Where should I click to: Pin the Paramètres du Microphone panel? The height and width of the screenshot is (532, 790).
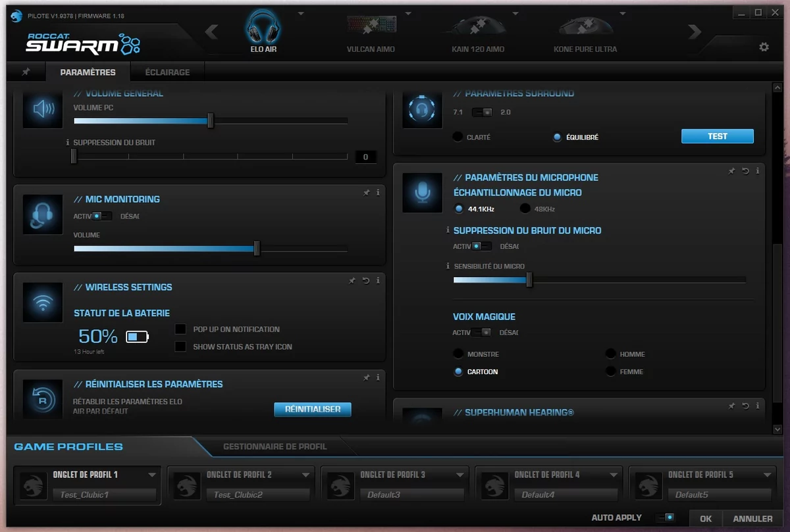click(x=731, y=171)
